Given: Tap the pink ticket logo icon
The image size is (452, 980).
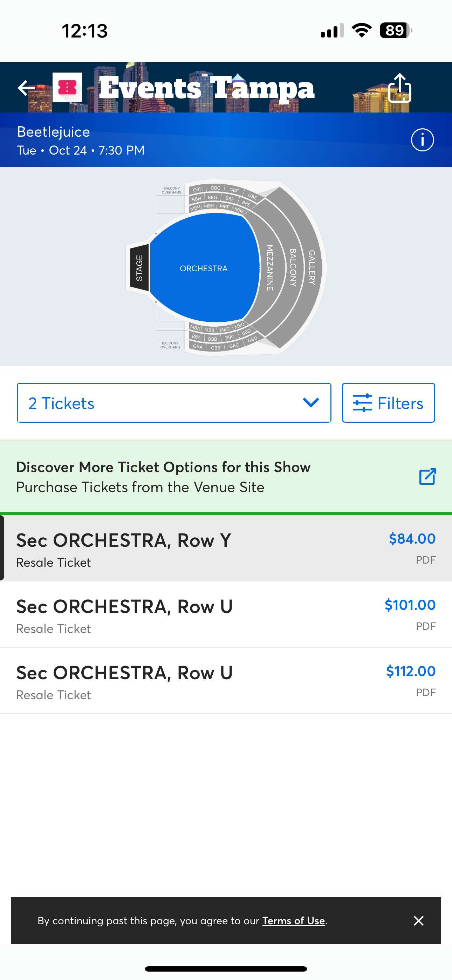Looking at the screenshot, I should pyautogui.click(x=67, y=88).
